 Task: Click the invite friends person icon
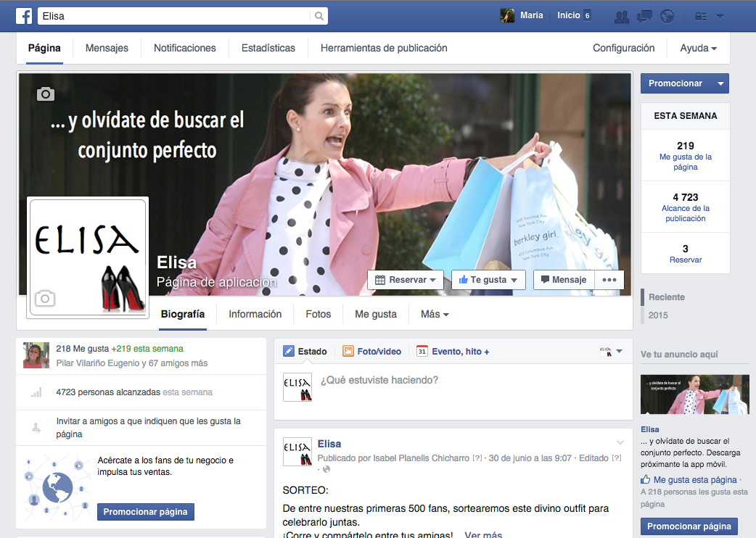point(36,427)
